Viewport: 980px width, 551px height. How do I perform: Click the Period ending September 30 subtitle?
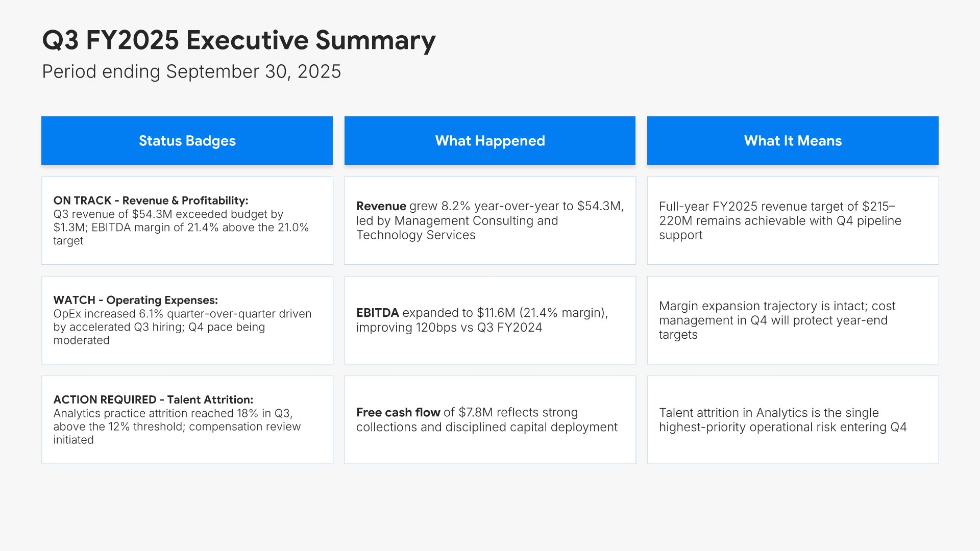click(191, 71)
